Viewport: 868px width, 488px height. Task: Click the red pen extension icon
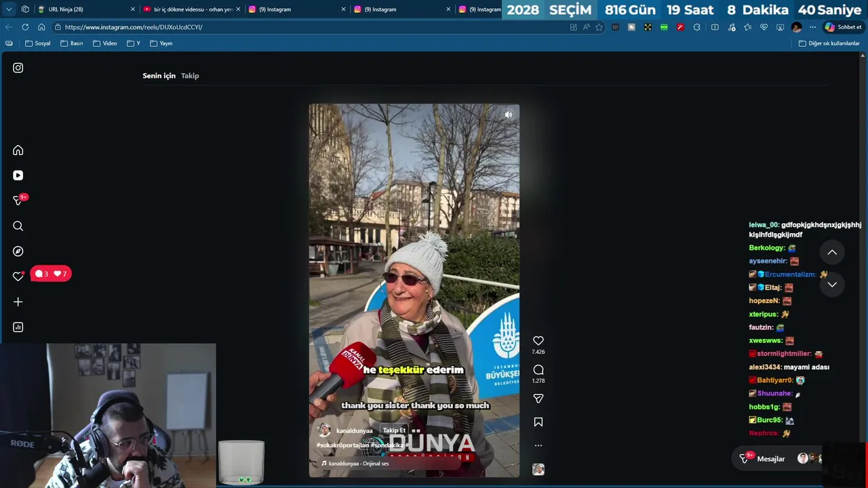coord(680,27)
